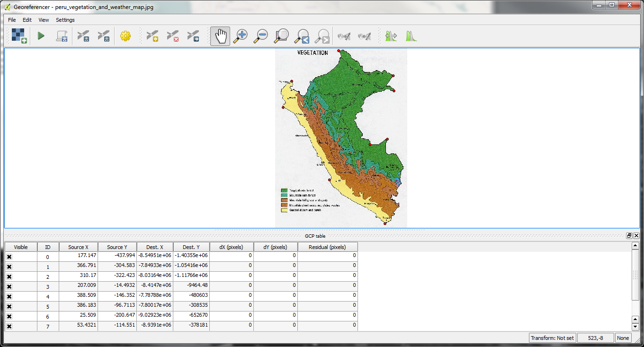Image resolution: width=644 pixels, height=347 pixels.
Task: Select the Add Point tool
Action: 152,36
